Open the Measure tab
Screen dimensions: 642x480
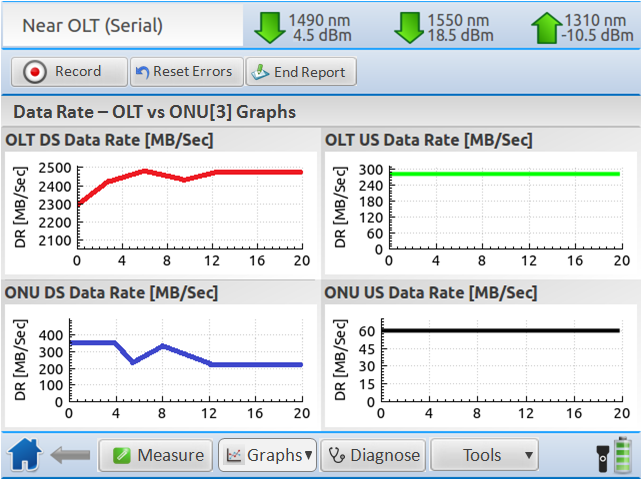point(156,455)
